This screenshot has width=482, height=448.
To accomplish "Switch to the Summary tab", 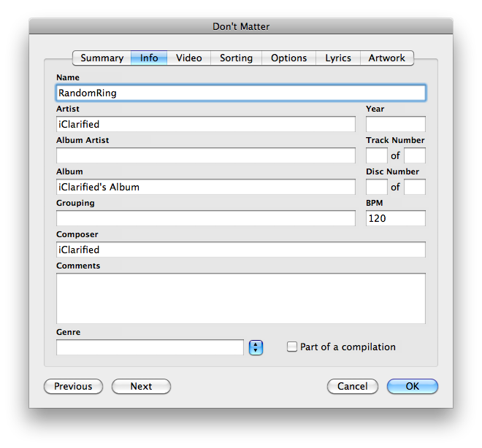I will pos(102,58).
